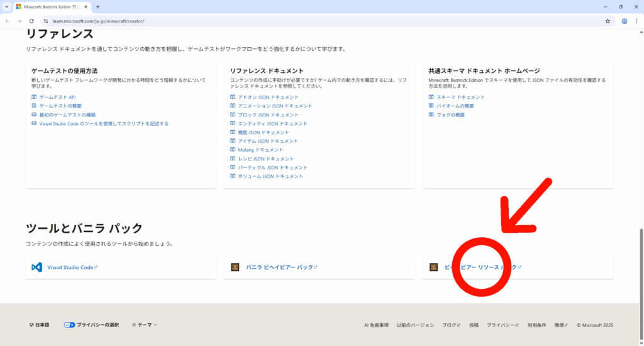The image size is (644, 346).
Task: Open the tab search chevron dropdown
Action: (6, 6)
